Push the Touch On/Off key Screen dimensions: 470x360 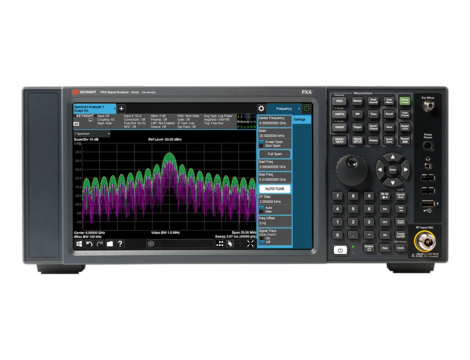tap(400, 235)
